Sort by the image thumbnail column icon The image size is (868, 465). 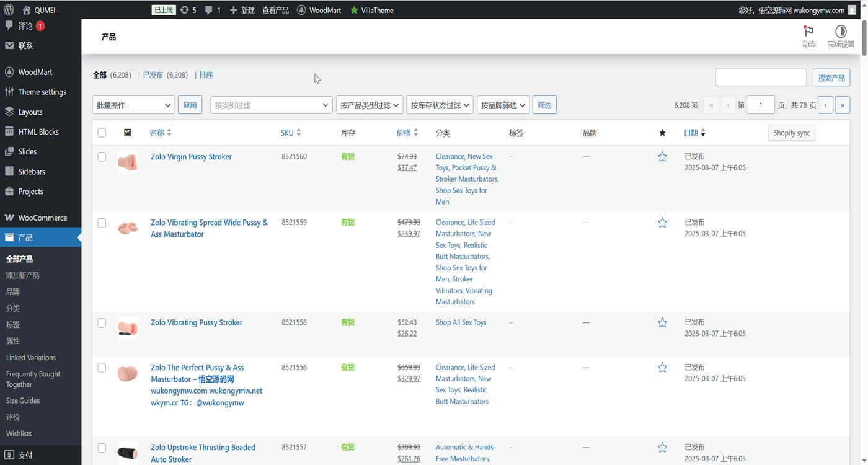[128, 133]
